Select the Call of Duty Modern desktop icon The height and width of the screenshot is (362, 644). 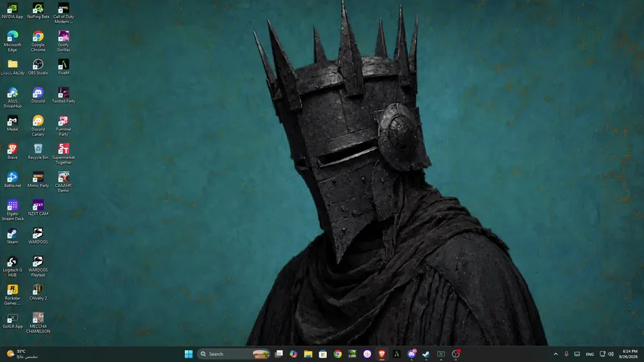(63, 13)
